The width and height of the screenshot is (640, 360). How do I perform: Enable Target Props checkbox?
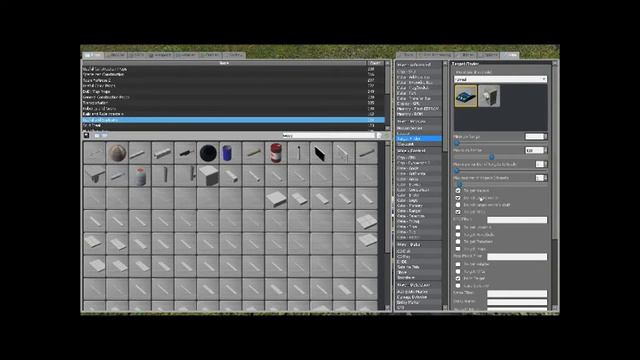pyautogui.click(x=458, y=249)
